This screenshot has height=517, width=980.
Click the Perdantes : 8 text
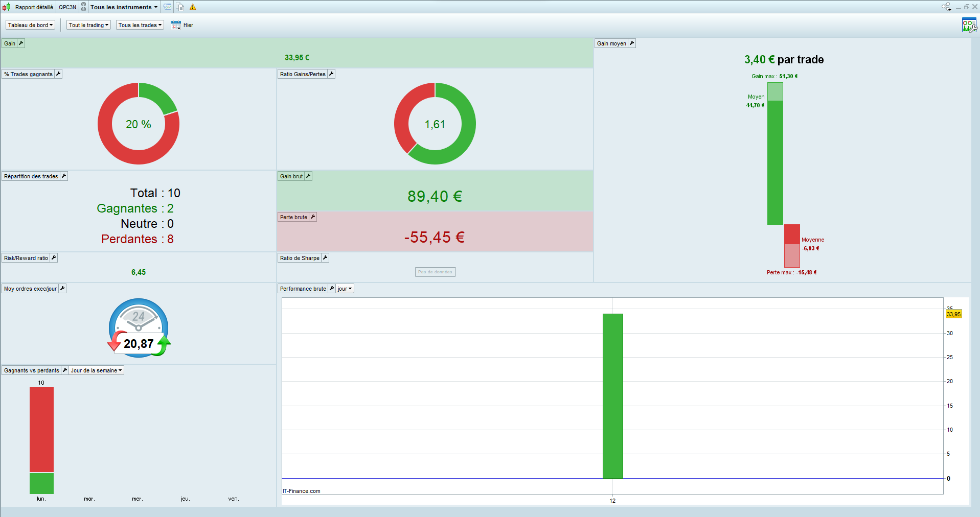[138, 239]
